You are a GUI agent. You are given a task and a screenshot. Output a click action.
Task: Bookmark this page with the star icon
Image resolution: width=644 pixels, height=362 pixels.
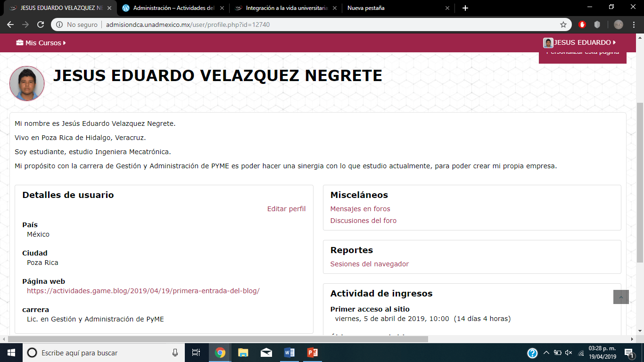(x=563, y=25)
